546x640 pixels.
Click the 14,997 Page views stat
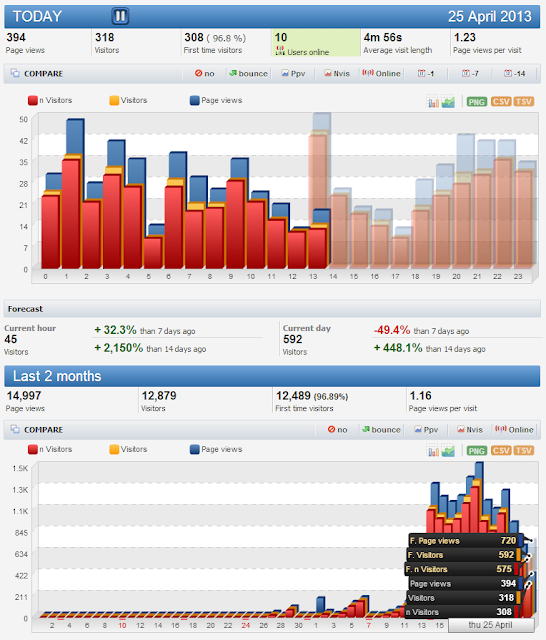pyautogui.click(x=25, y=401)
